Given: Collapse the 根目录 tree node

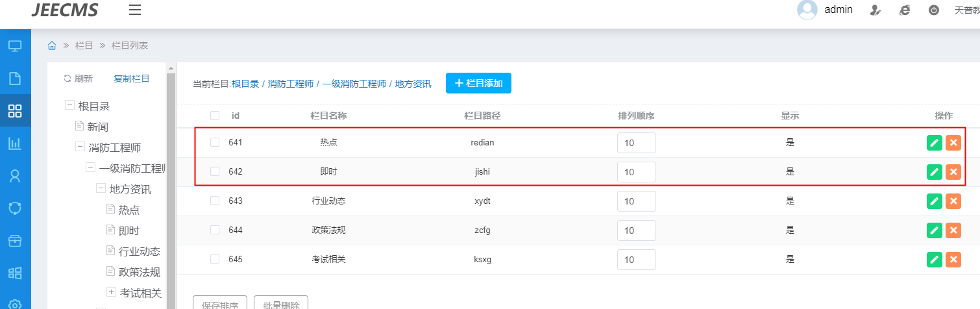Looking at the screenshot, I should click(69, 106).
